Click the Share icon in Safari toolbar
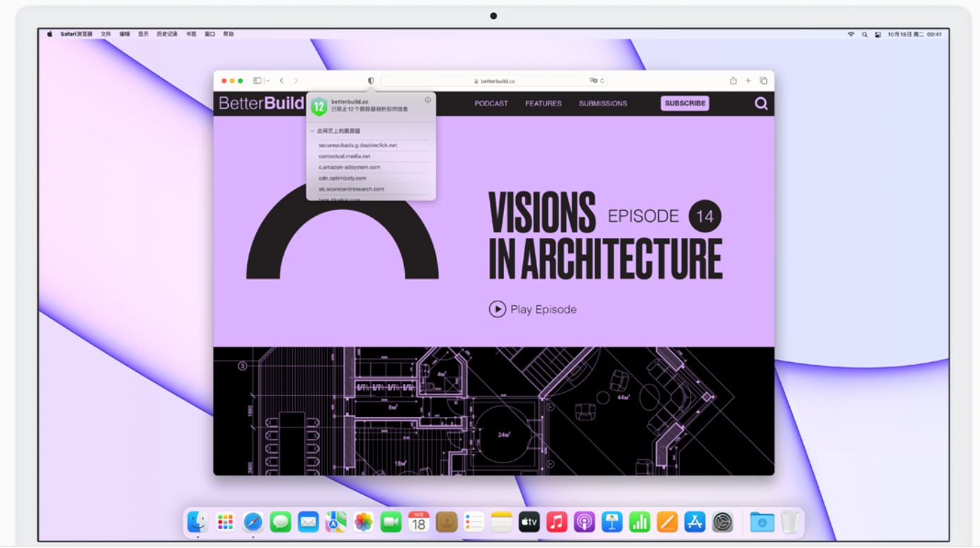Image resolution: width=980 pixels, height=548 pixels. pyautogui.click(x=733, y=81)
